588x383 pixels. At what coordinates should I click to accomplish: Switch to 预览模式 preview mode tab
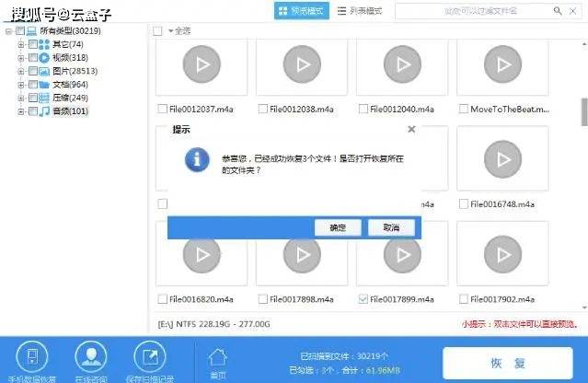point(302,11)
